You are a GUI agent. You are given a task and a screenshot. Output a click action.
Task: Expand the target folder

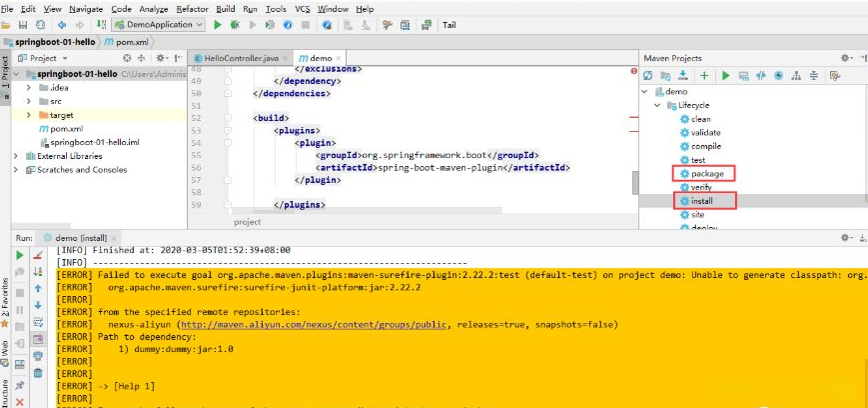click(29, 115)
